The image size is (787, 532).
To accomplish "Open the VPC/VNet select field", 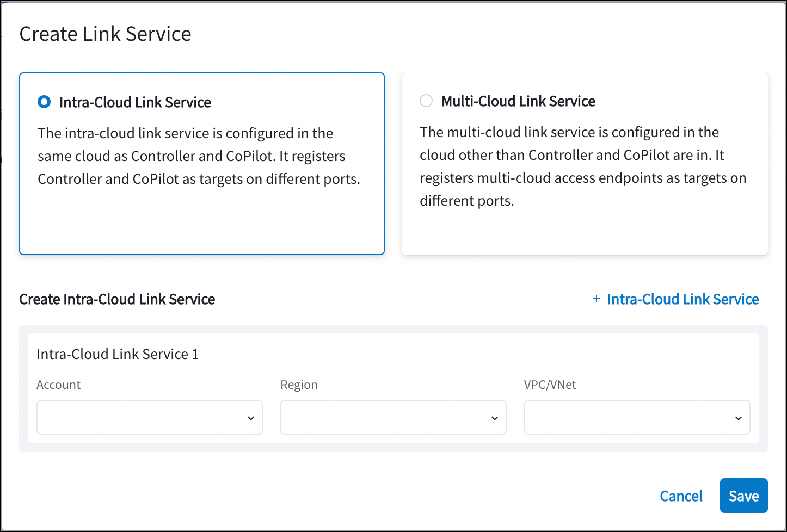I will click(x=629, y=417).
